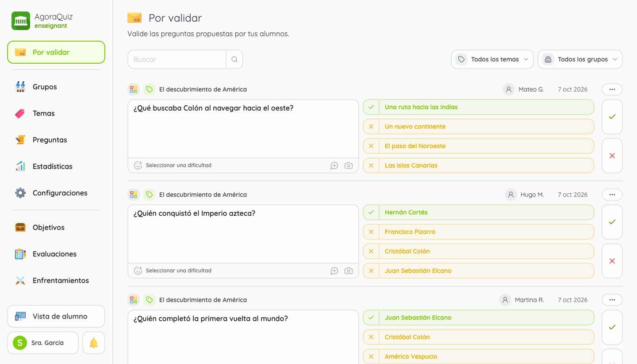Open Temas section
637x364 pixels.
56,113
